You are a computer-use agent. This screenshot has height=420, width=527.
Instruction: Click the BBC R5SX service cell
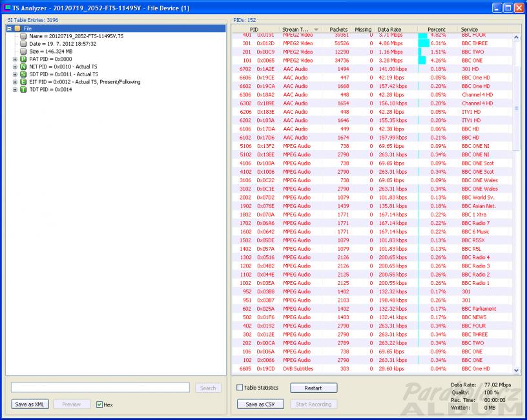pyautogui.click(x=473, y=240)
